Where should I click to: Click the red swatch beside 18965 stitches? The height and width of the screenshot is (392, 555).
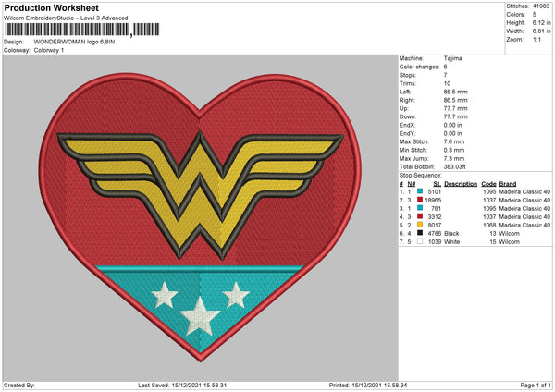click(420, 200)
